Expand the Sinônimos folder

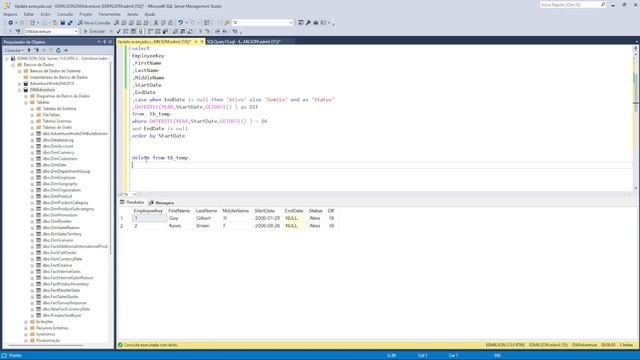26,334
